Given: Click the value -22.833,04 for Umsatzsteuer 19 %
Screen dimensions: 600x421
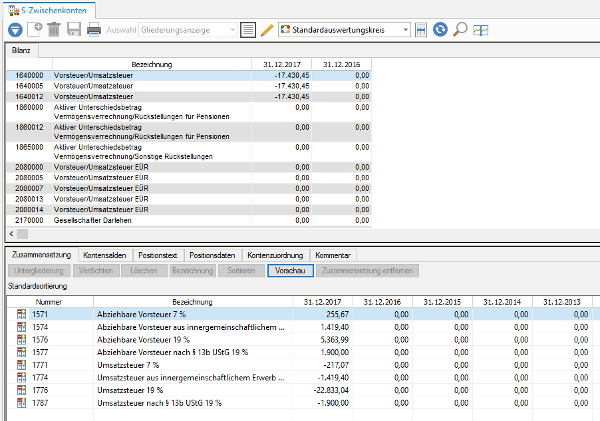Looking at the screenshot, I should tap(331, 390).
